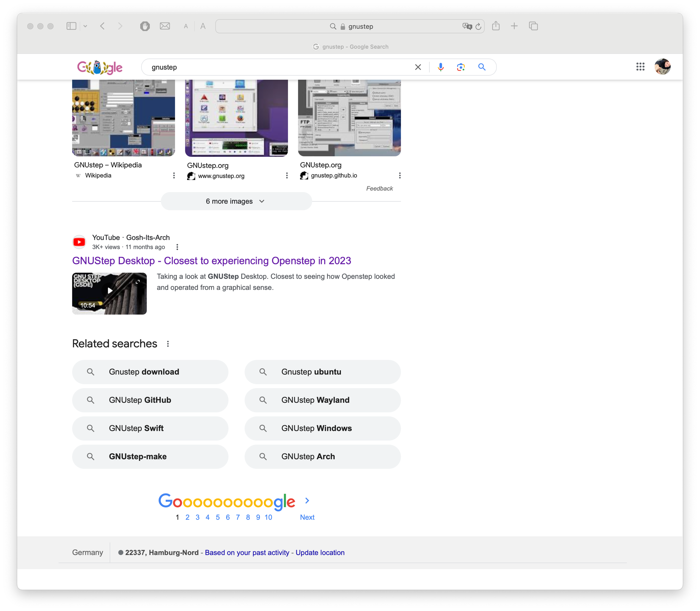Click the GNUStep Desktop video thumbnail
The height and width of the screenshot is (611, 700).
click(x=110, y=292)
